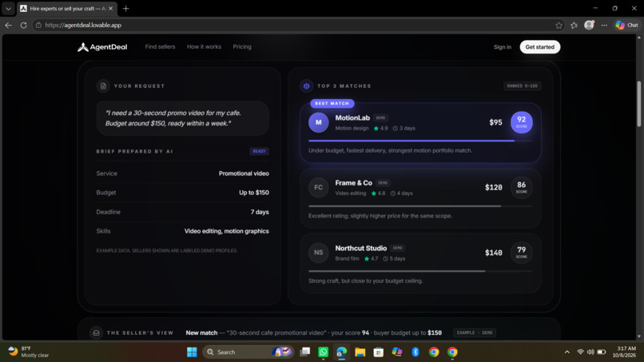Open the taskbar weather widget
This screenshot has height=362, width=644.
29,352
